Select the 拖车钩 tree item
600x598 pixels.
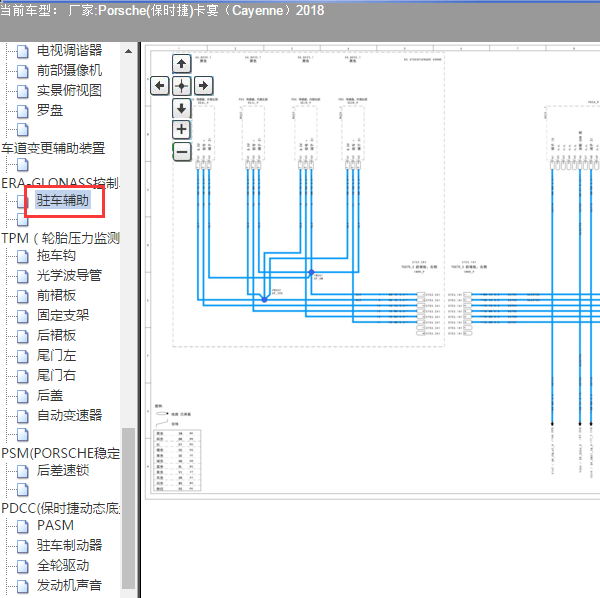[x=56, y=256]
